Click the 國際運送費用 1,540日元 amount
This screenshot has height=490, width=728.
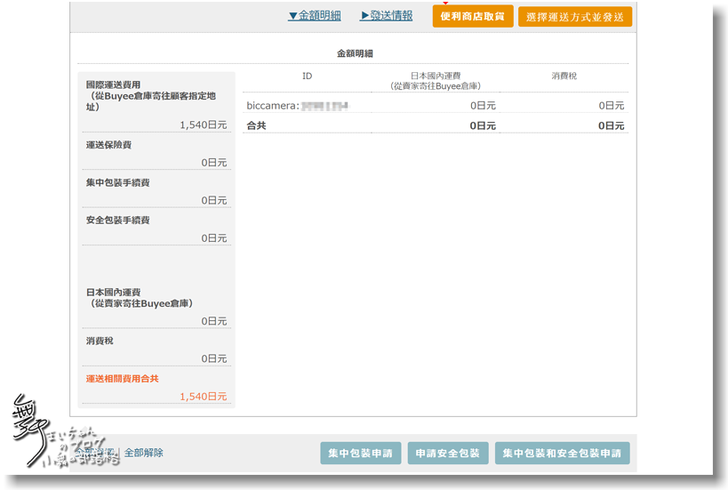pyautogui.click(x=203, y=125)
